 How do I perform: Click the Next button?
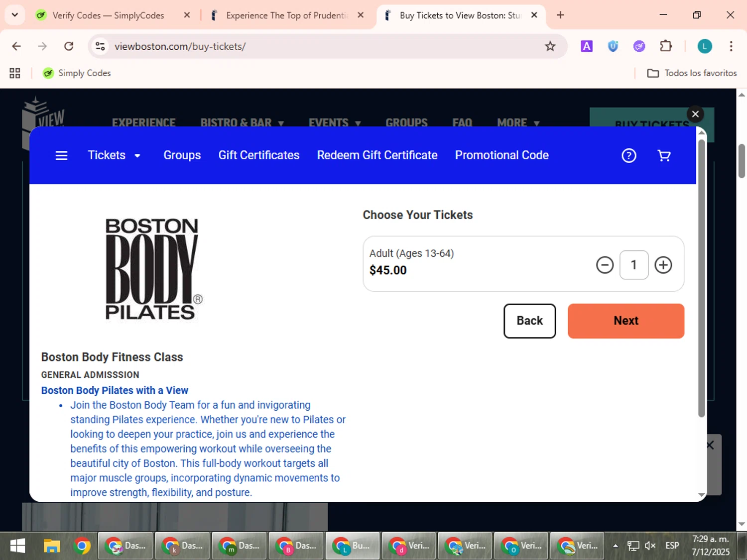click(x=626, y=321)
